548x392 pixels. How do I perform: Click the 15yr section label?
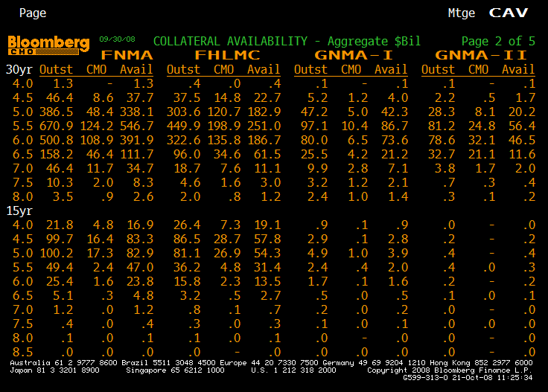pos(19,211)
